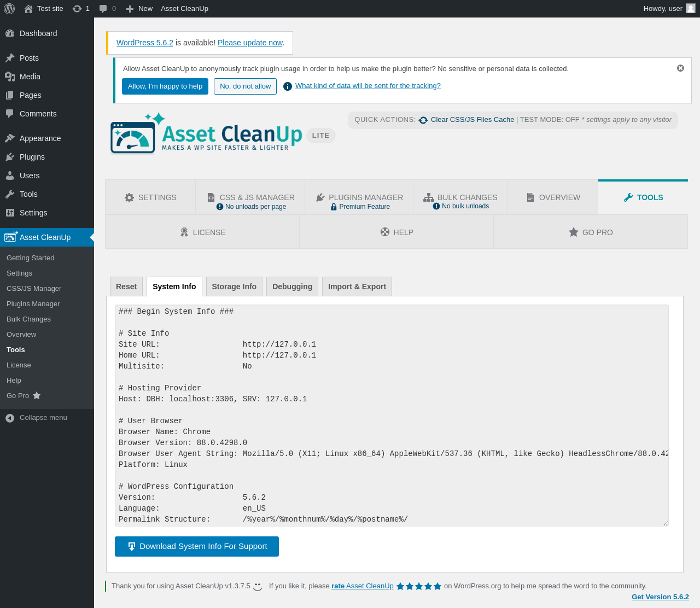The image size is (700, 608).
Task: Click the updates refresh icon
Action: [77, 9]
